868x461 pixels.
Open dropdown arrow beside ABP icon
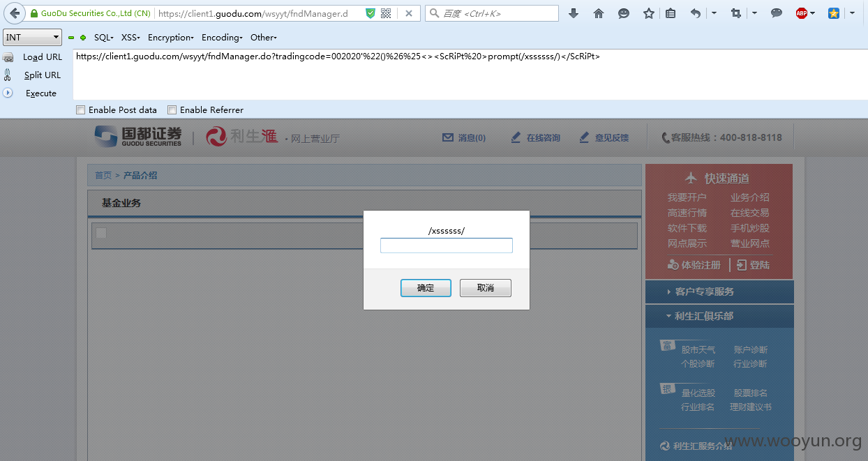pyautogui.click(x=813, y=13)
